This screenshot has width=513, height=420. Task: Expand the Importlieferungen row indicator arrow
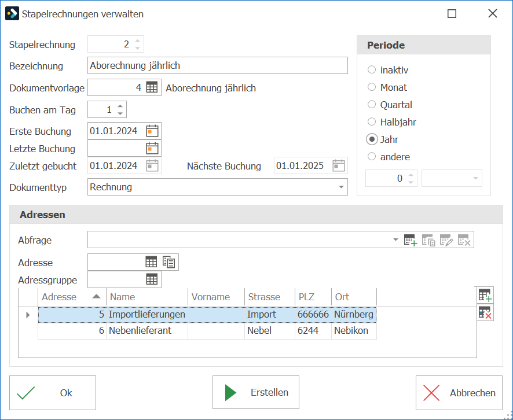click(28, 315)
